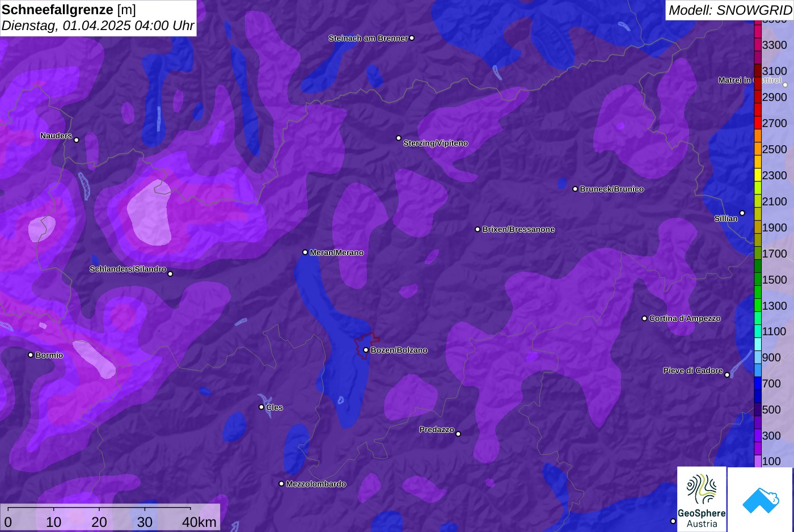794x532 pixels.
Task: Click the 40km scale bar label
Action: 199,522
